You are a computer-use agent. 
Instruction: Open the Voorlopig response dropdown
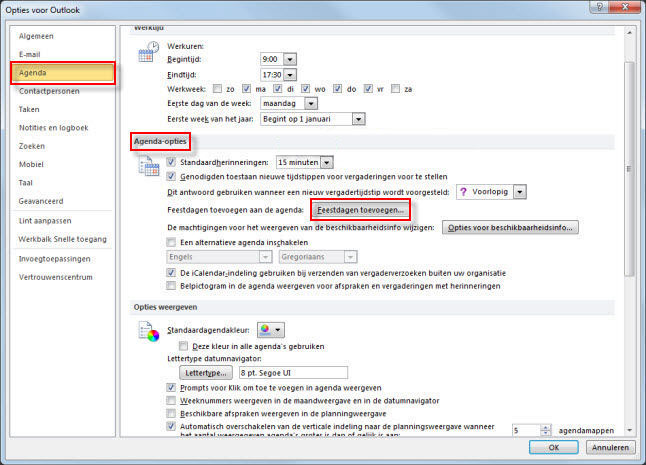click(520, 192)
